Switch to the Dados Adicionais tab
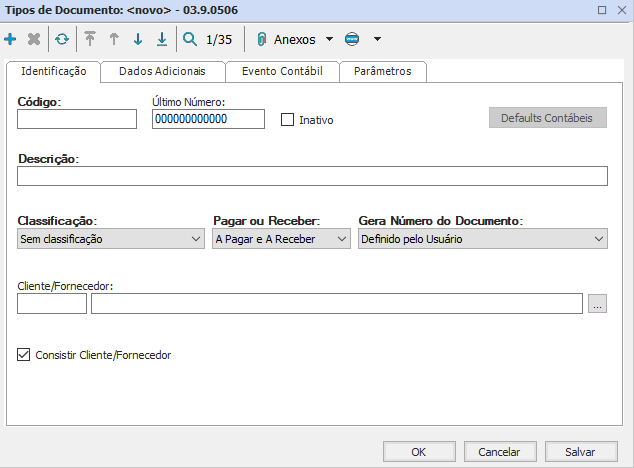634x468 pixels. (x=162, y=72)
